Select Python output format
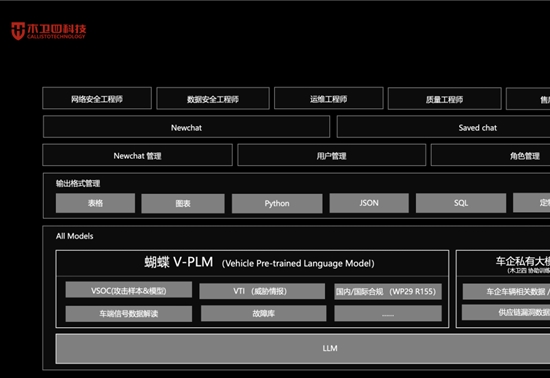This screenshot has width=550, height=378. click(277, 203)
